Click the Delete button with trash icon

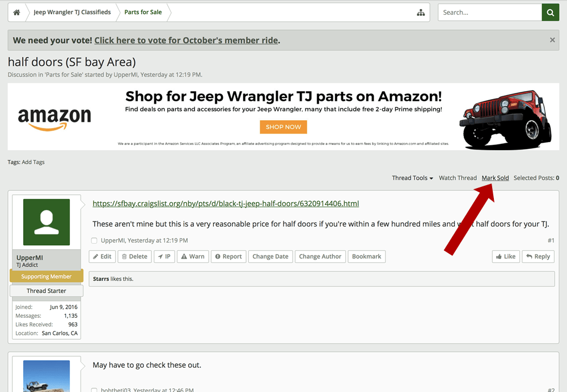click(x=134, y=257)
